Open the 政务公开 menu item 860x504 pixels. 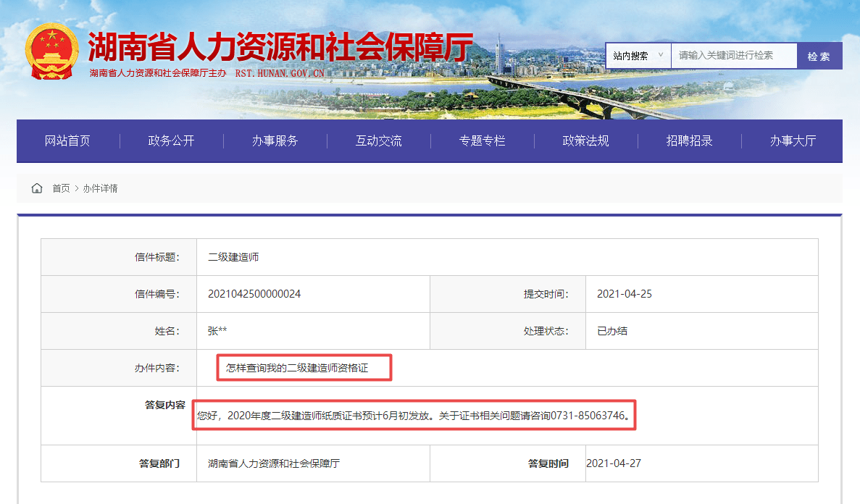[x=170, y=141]
